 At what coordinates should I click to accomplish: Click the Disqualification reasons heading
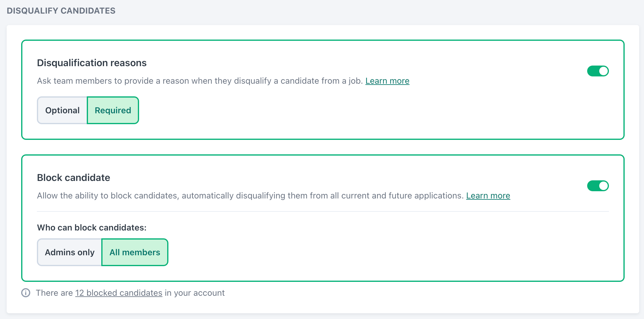(x=92, y=63)
